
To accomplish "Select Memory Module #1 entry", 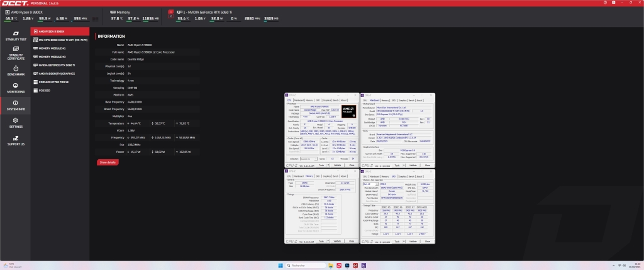I will pos(60,48).
